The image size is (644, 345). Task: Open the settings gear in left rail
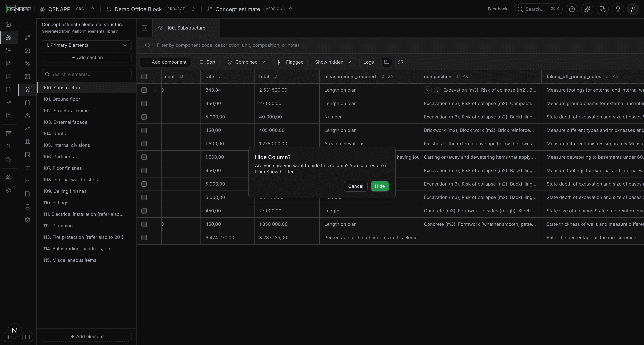point(8,191)
